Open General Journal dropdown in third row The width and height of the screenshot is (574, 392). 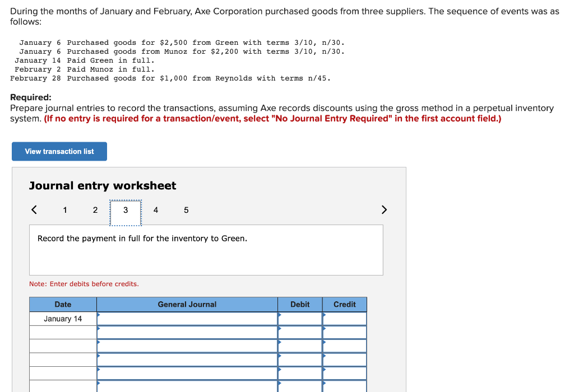[x=187, y=346]
